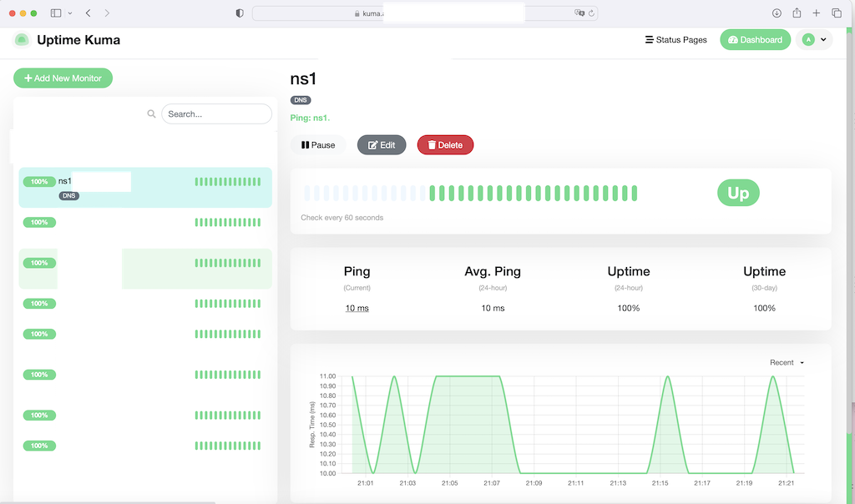This screenshot has height=504, width=855.
Task: Open Safari downloads
Action: click(777, 13)
